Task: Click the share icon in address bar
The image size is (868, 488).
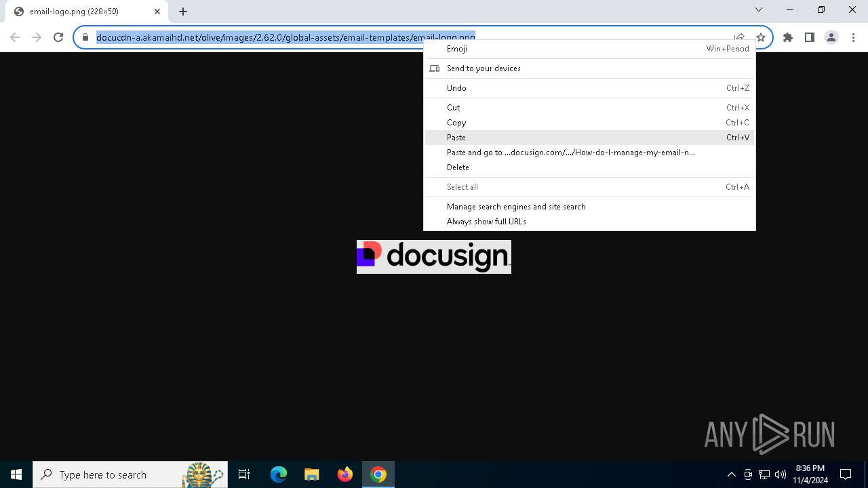Action: point(739,37)
